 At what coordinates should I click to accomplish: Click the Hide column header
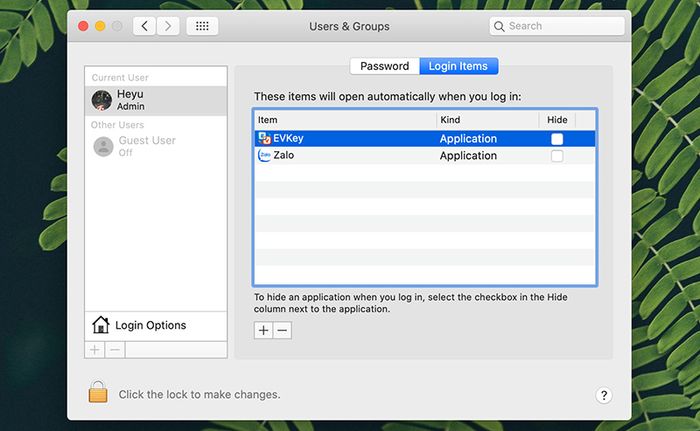point(557,120)
